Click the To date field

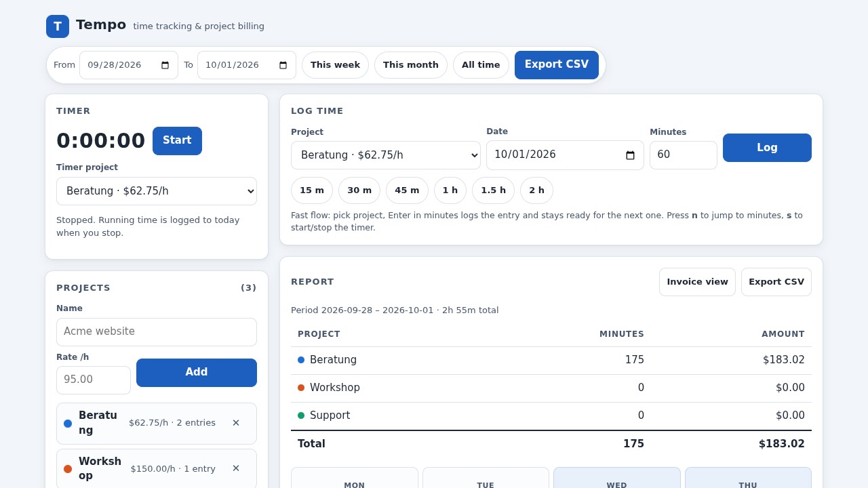point(247,65)
